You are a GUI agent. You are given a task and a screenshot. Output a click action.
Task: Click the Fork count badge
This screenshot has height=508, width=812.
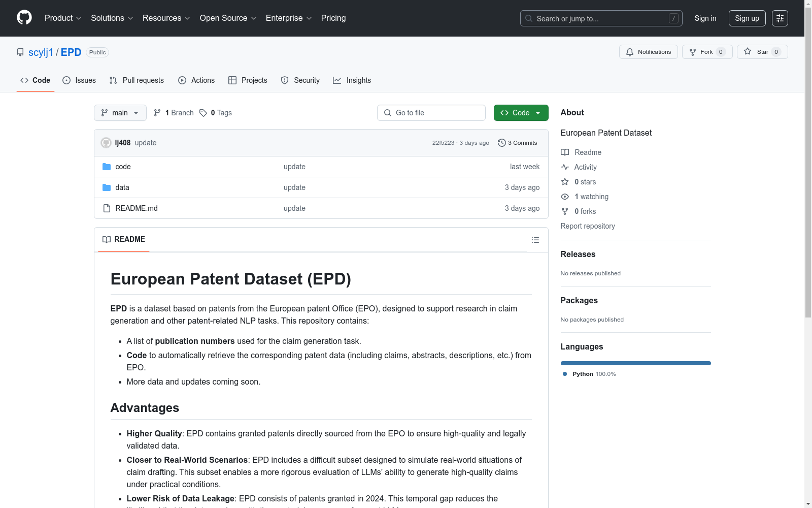tap(721, 52)
